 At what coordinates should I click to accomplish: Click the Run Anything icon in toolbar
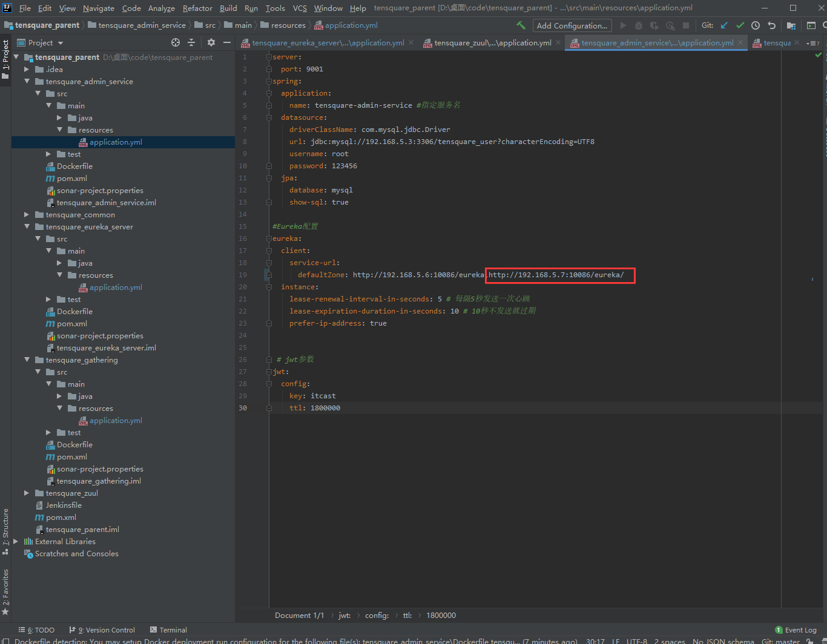point(811,25)
